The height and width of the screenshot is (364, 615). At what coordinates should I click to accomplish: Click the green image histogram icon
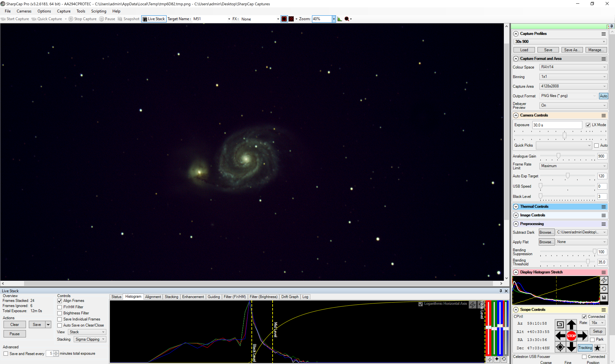click(340, 19)
